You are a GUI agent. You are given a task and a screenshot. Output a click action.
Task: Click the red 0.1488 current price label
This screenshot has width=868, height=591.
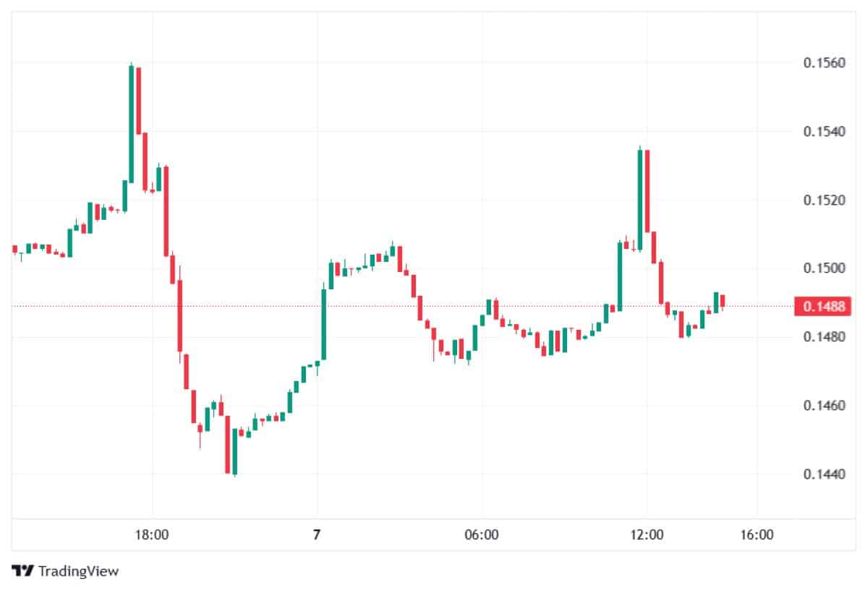(822, 307)
